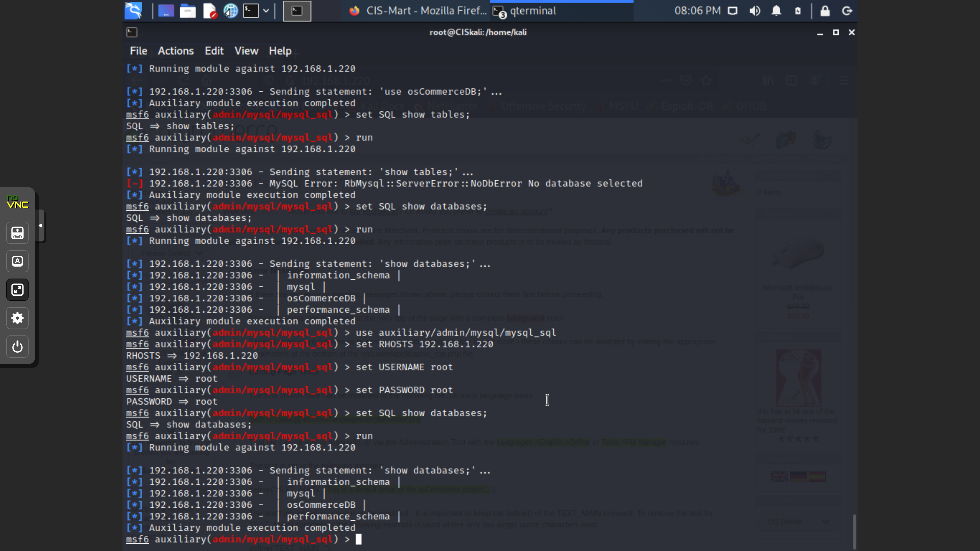
Task: Open the View menu in qterminal
Action: pos(246,51)
